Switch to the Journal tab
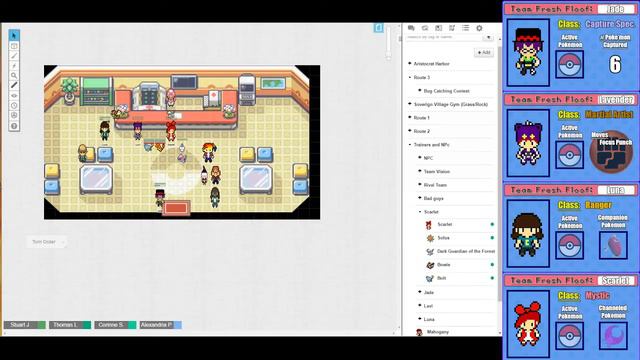The width and height of the screenshot is (640, 360). (438, 28)
